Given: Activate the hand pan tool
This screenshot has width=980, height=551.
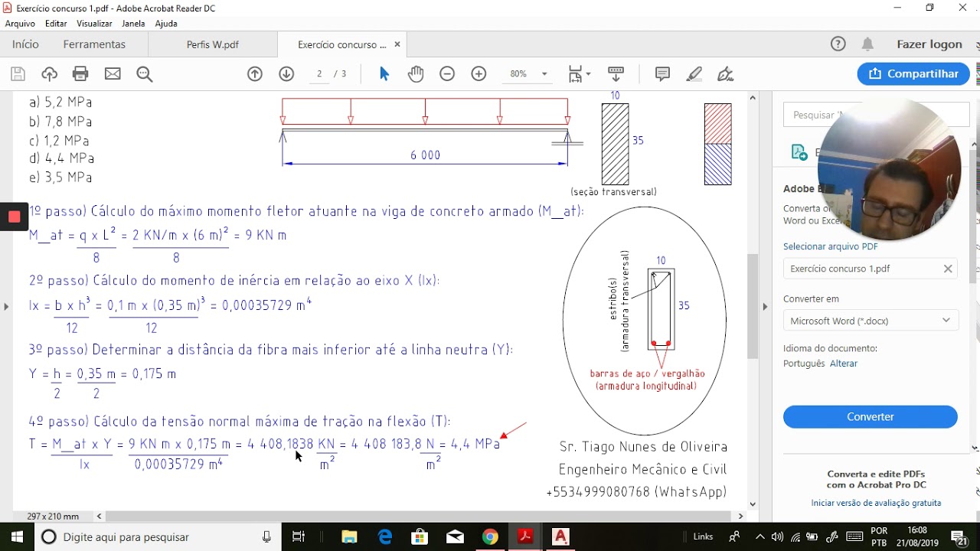Looking at the screenshot, I should [x=416, y=74].
